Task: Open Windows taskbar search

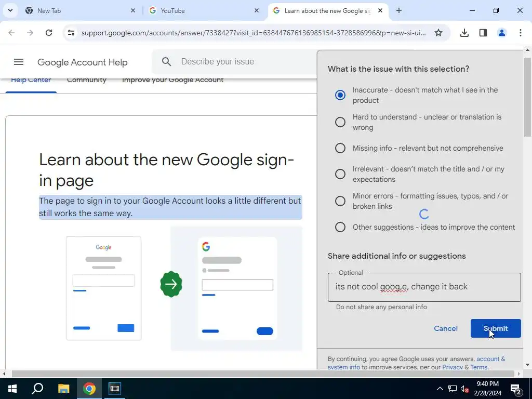Action: point(37,389)
